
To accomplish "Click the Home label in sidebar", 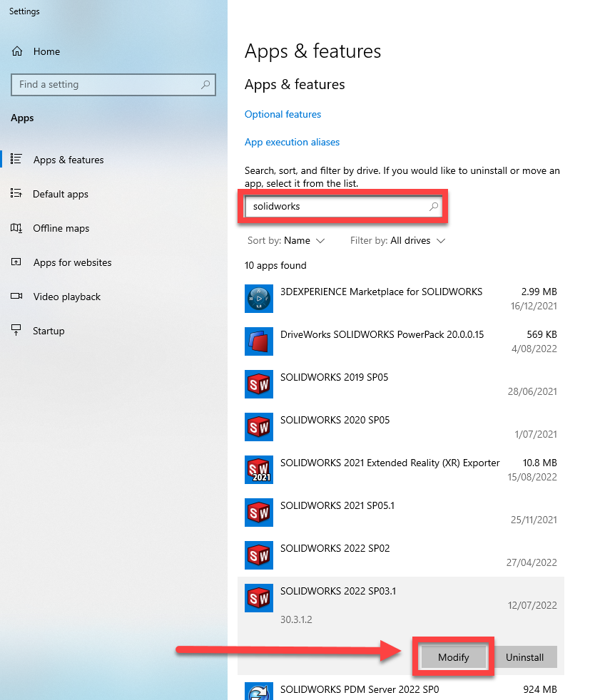I will tap(46, 51).
